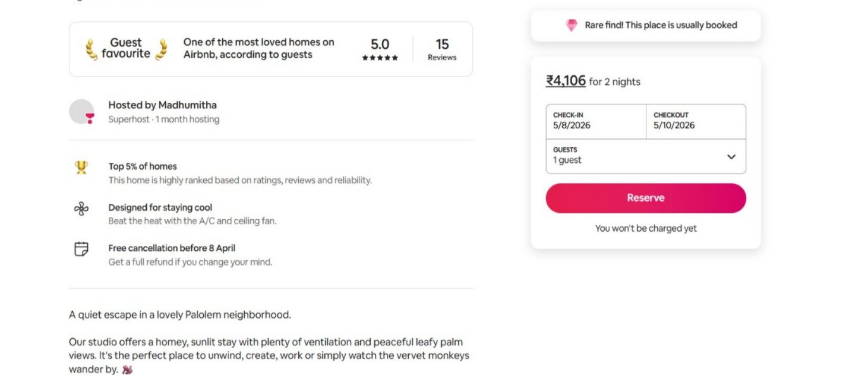Click the right golden laurel of Guest favourite
This screenshot has width=868, height=375.
[x=161, y=49]
